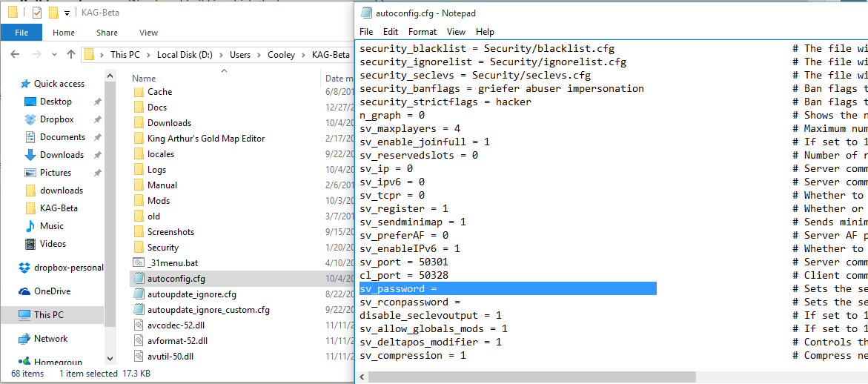
Task: Open the blue File tab in Explorer
Action: point(21,33)
